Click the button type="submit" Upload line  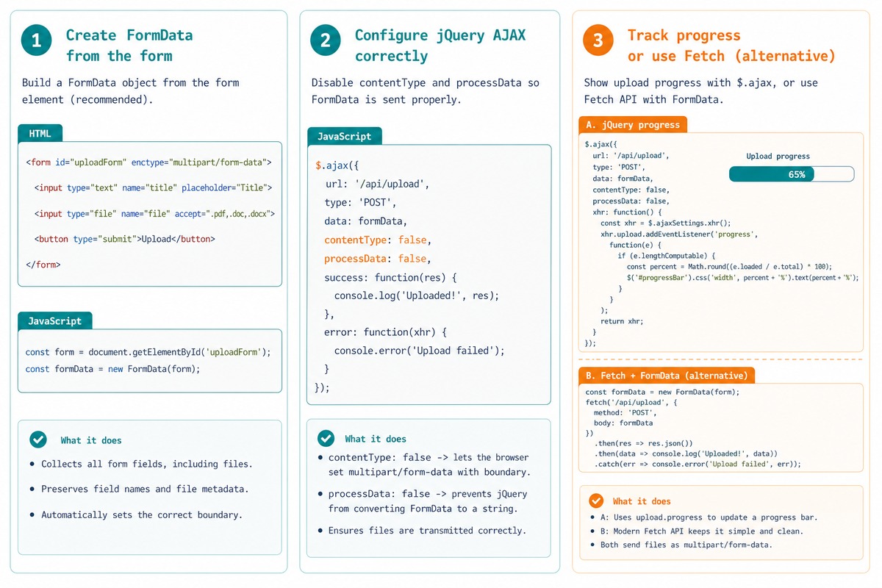coord(125,239)
